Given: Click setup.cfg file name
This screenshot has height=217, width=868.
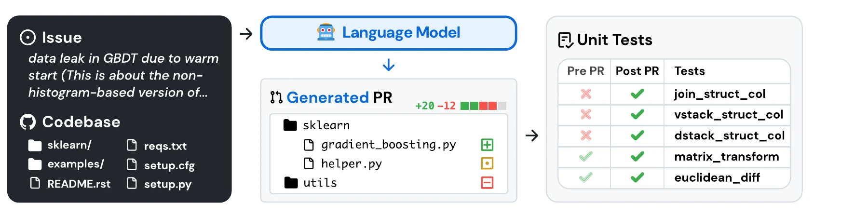Looking at the screenshot, I should pos(169,165).
